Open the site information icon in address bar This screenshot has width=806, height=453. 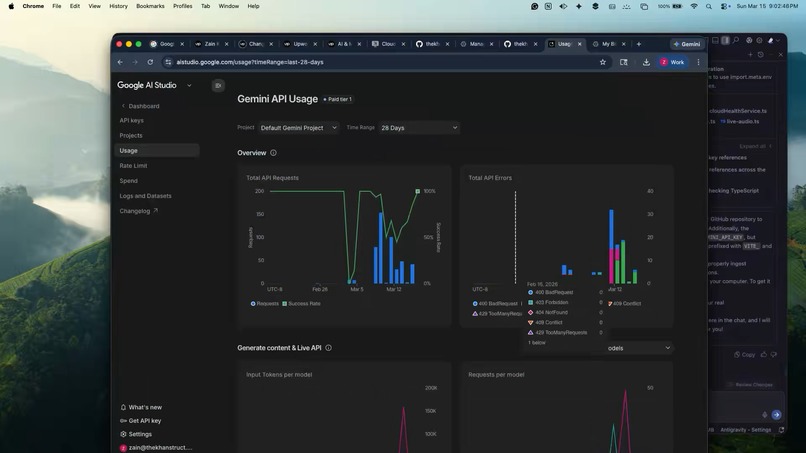coord(168,62)
